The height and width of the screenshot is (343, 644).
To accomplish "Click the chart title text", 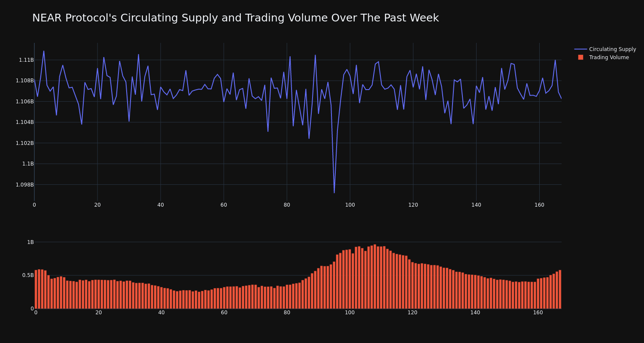I will pos(235,18).
